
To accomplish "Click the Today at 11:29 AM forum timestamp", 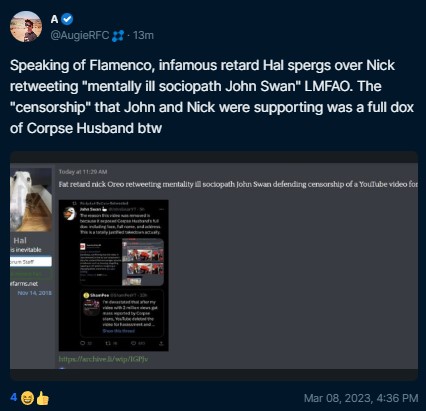I will point(83,172).
